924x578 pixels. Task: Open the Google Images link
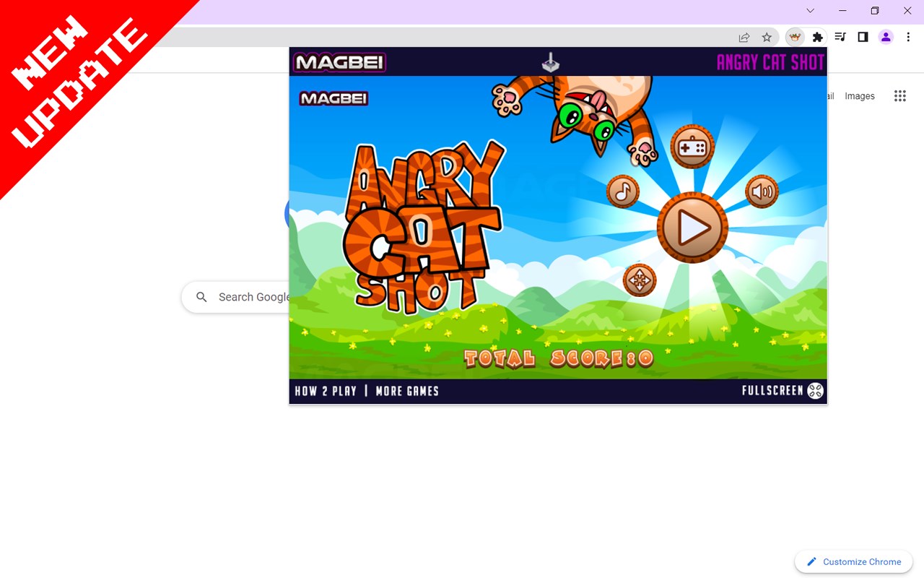tap(860, 96)
